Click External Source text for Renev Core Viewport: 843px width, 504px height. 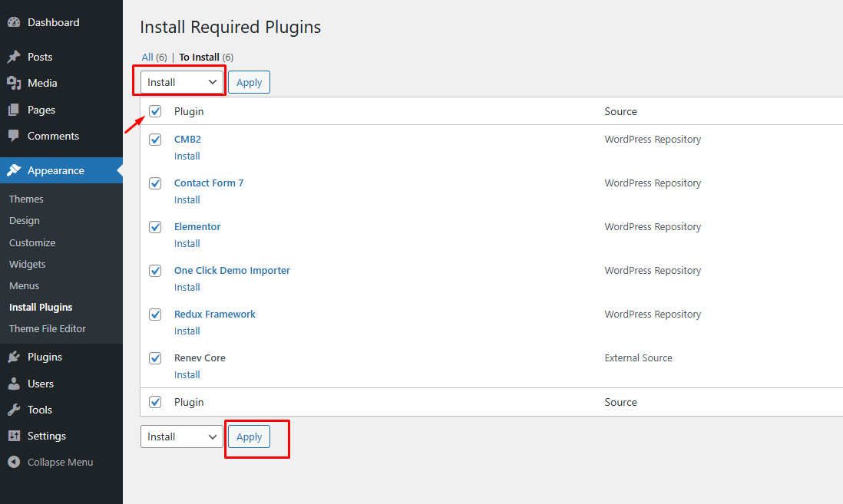click(x=638, y=357)
